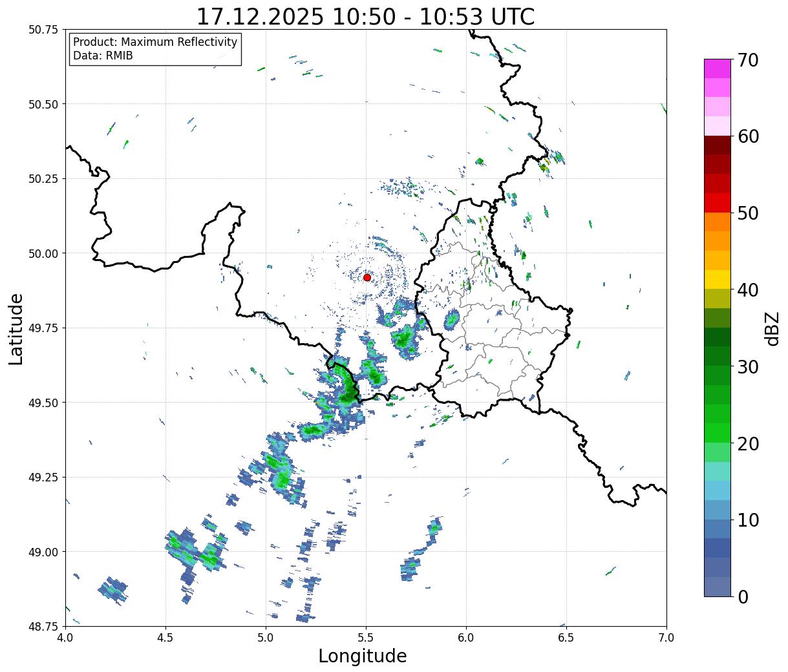Click the longitude tick label 5.0
The image size is (788, 672).
pyautogui.click(x=266, y=637)
